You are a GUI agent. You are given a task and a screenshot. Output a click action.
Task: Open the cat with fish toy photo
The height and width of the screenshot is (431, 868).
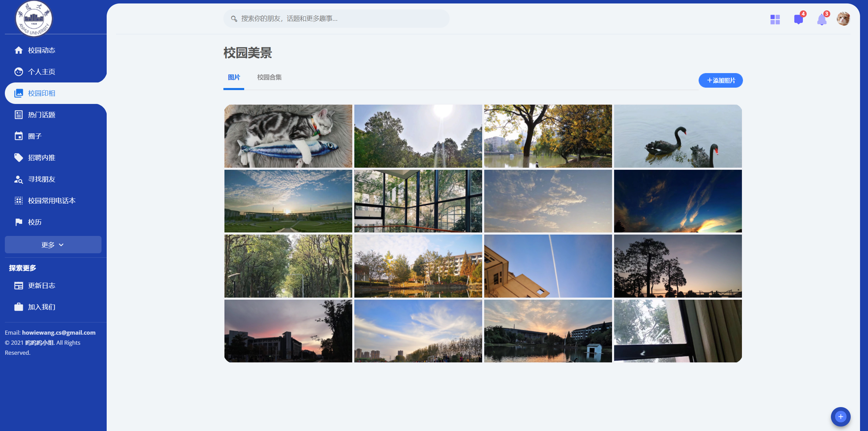click(x=288, y=136)
